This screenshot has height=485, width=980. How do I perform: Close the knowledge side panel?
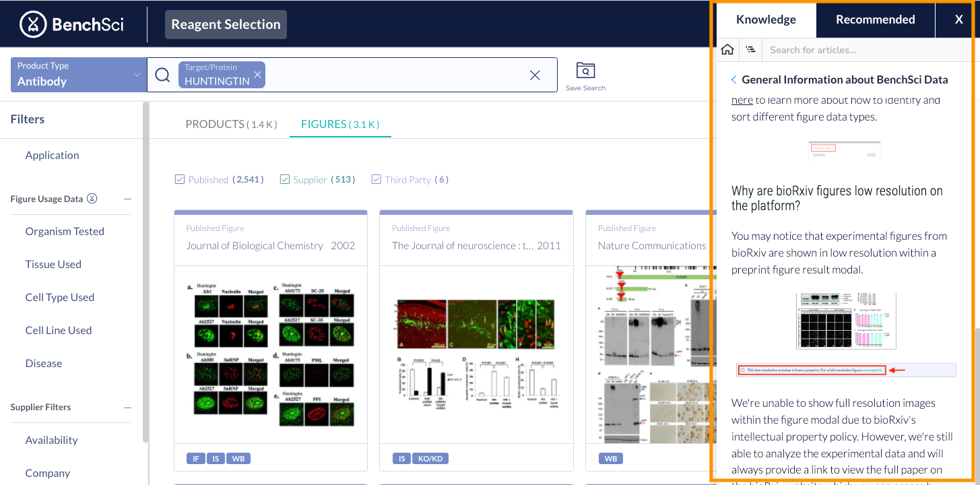coord(958,20)
